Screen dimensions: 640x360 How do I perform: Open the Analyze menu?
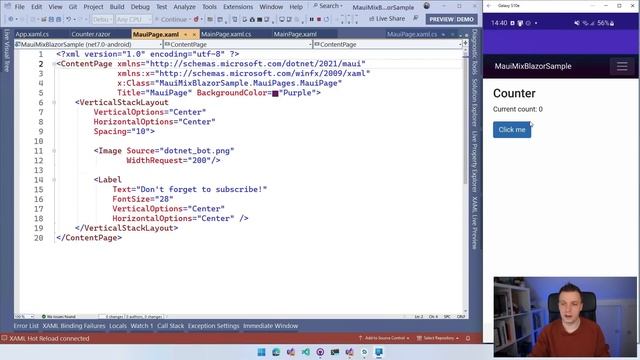(184, 7)
